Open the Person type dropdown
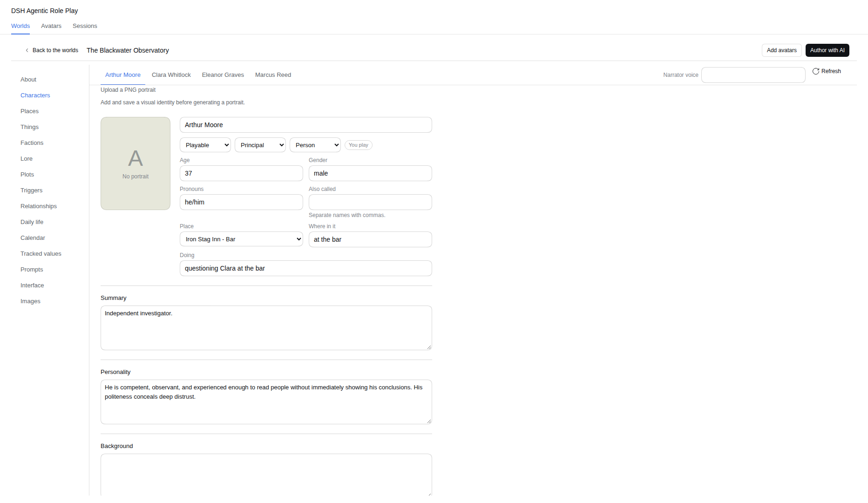868x503 pixels. 315,145
